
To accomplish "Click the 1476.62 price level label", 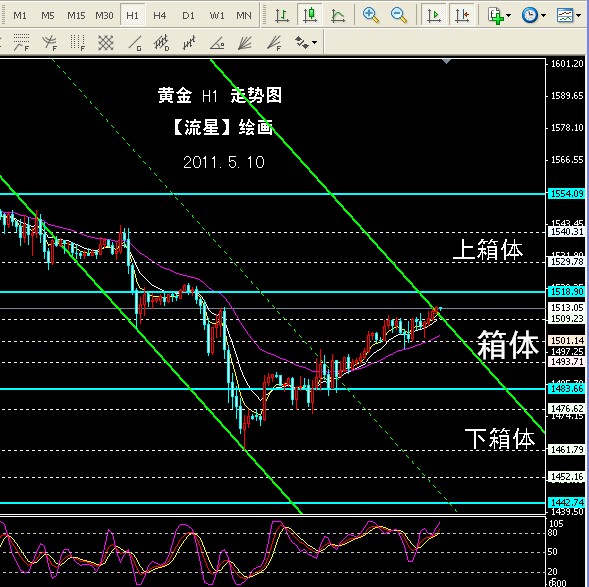I will pos(567,408).
